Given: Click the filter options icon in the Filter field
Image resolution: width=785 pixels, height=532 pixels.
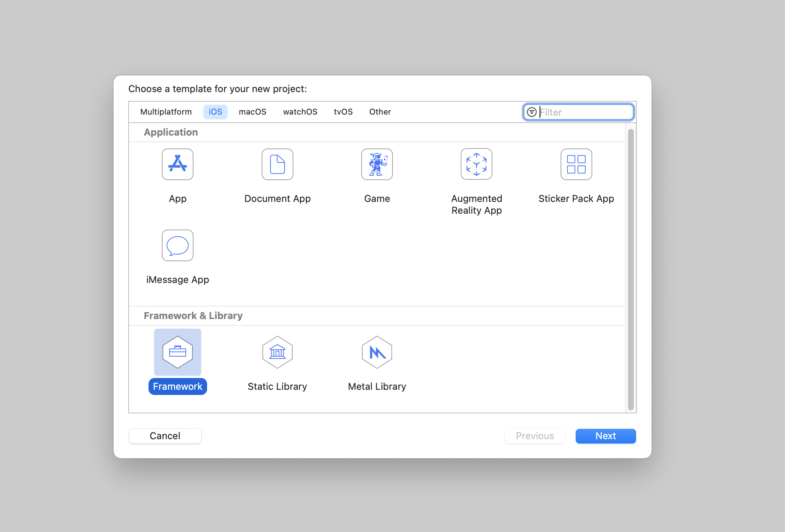Looking at the screenshot, I should [531, 112].
